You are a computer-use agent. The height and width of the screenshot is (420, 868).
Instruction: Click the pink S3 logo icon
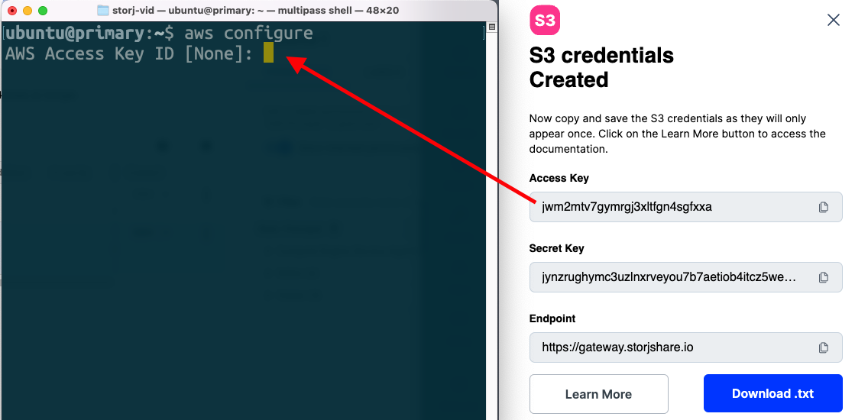(x=546, y=21)
